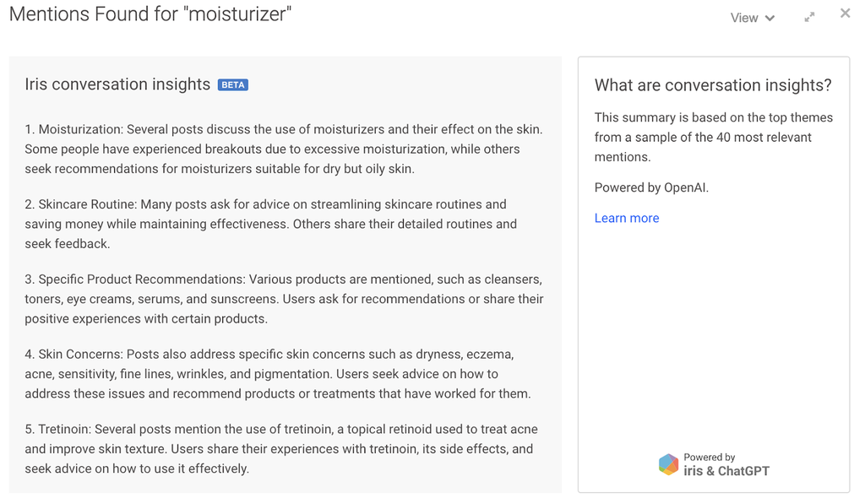Click the blue BETA badge
The width and height of the screenshot is (865, 504).
click(x=232, y=84)
